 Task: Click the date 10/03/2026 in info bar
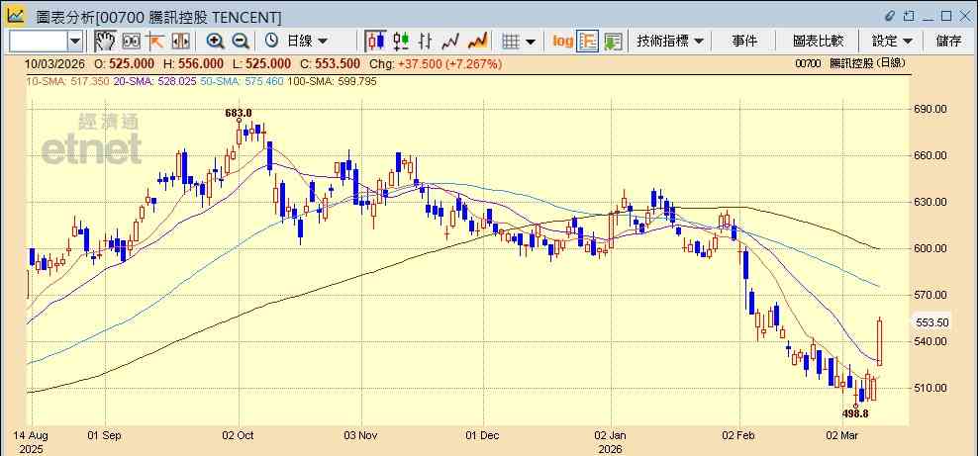52,63
